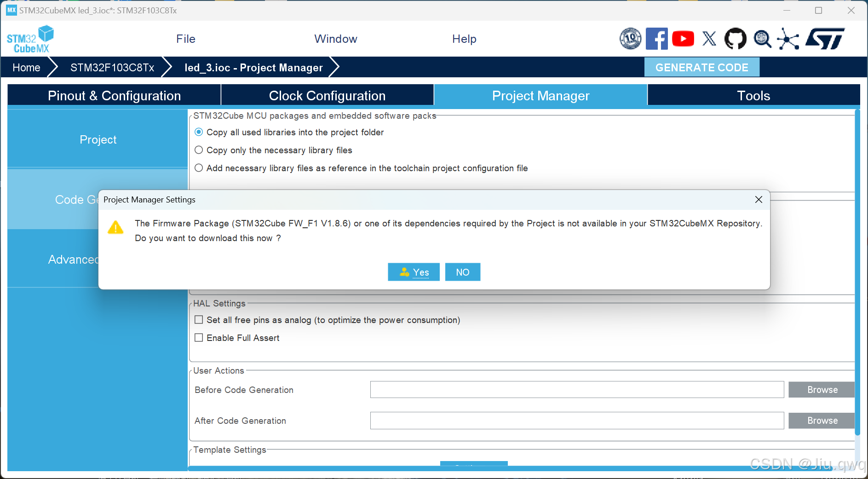Click the magnifier search-globe icon

[762, 39]
